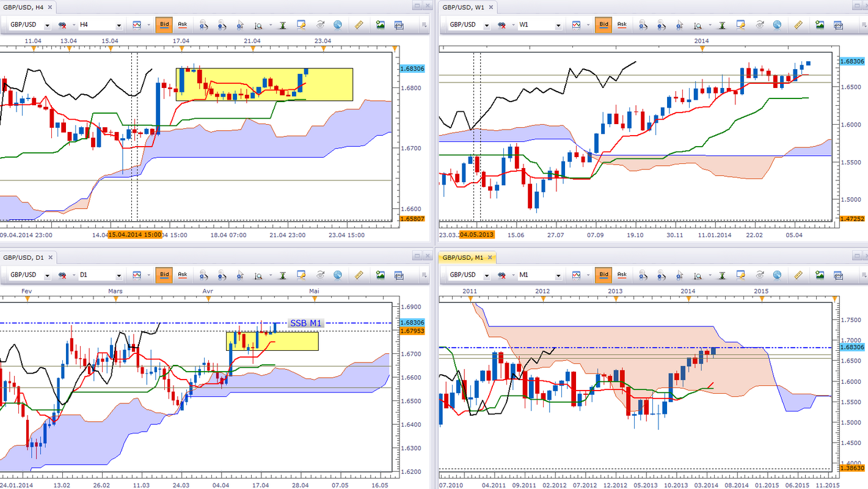The image size is (868, 489).
Task: Toggle Bid price display in H4 chart
Action: [164, 25]
